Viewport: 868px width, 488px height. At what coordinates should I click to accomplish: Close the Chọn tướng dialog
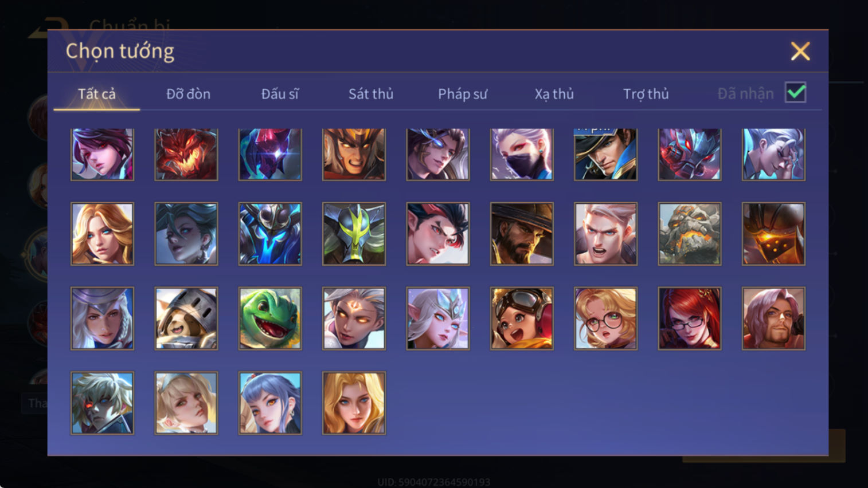[x=800, y=51]
